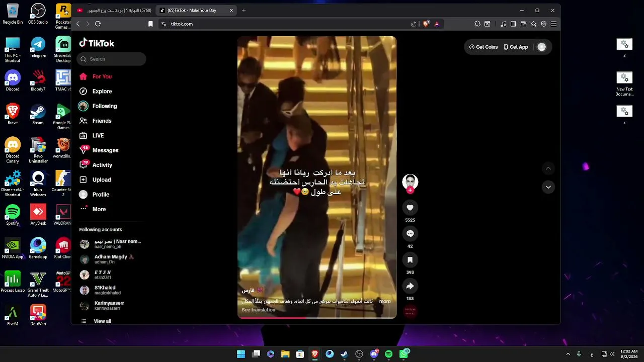The image size is (644, 362).
Task: Go to the Following feed
Action: click(x=98, y=106)
